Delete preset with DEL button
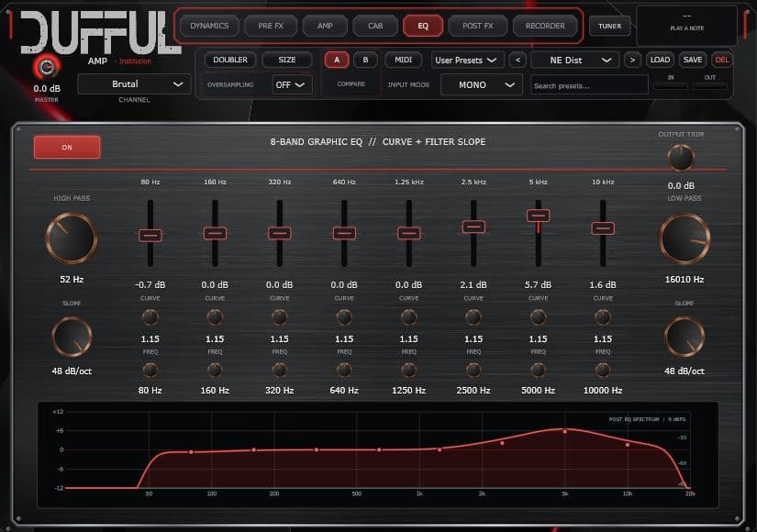Image resolution: width=757 pixels, height=532 pixels. 722,60
